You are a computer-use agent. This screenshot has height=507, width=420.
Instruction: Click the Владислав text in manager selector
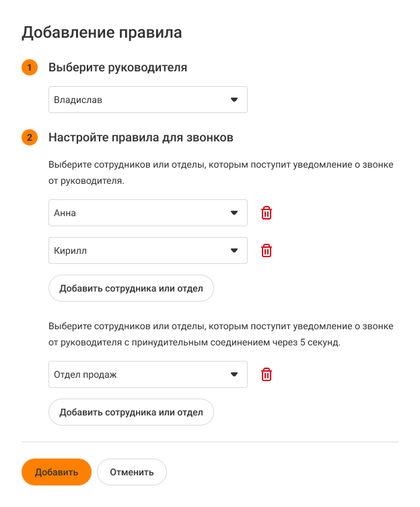coord(78,100)
